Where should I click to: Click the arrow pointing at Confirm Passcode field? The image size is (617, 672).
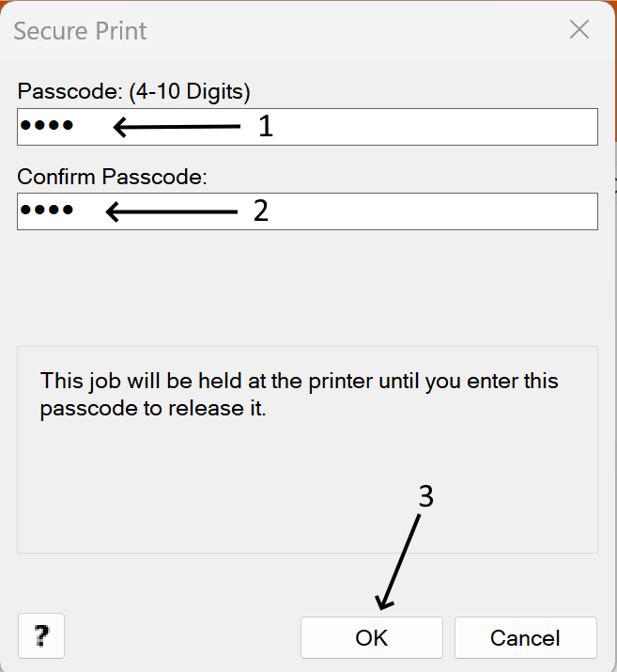coord(171,211)
